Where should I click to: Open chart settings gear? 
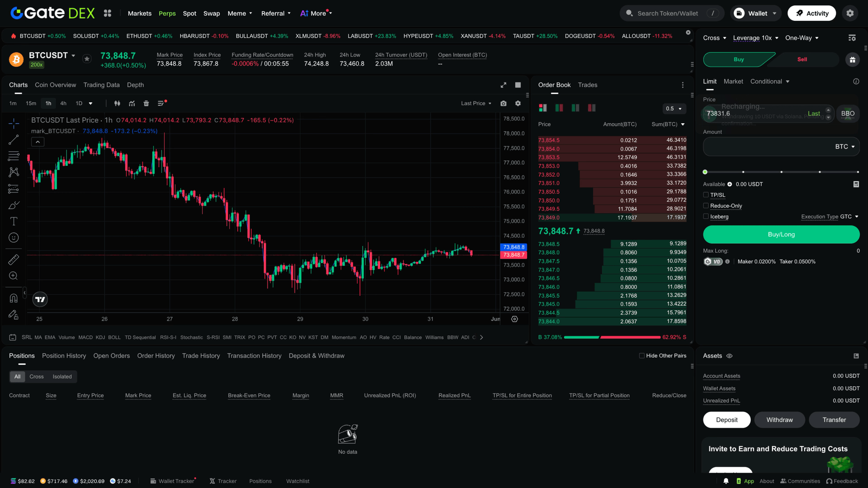(518, 104)
